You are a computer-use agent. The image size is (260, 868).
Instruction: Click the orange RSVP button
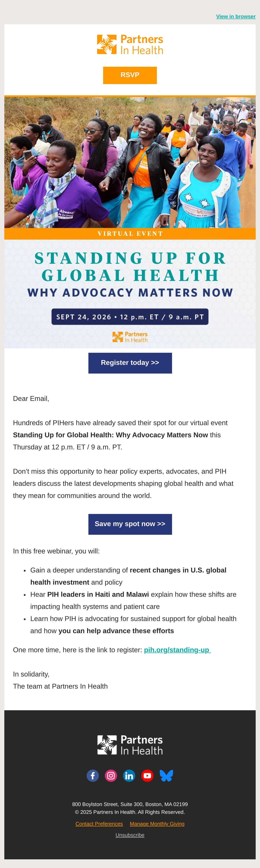130,75
